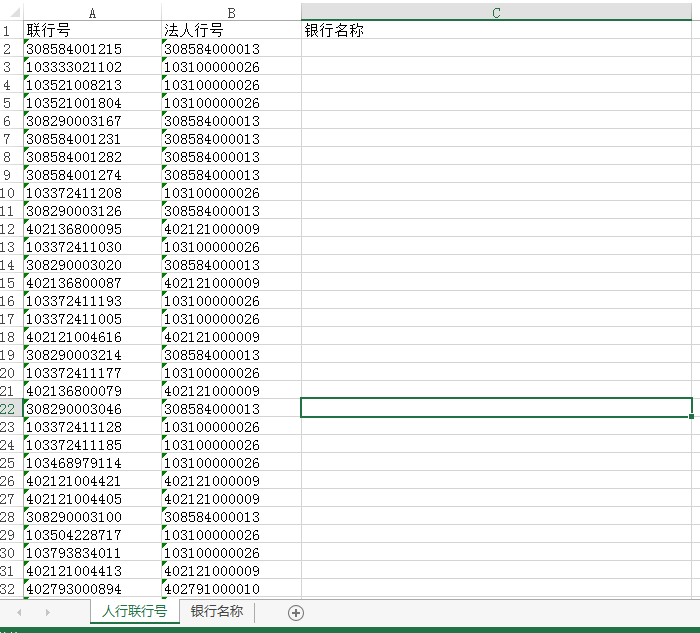
Task: Click cell containing 402793000894
Action: click(92, 589)
